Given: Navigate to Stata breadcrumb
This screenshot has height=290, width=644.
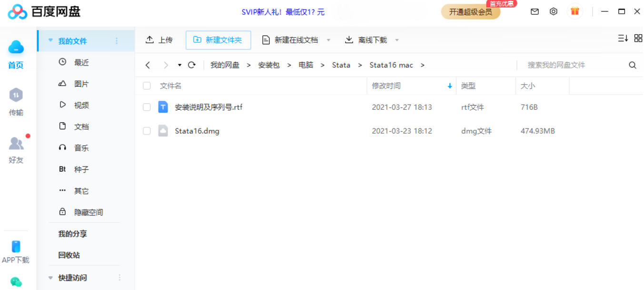Looking at the screenshot, I should [x=341, y=65].
